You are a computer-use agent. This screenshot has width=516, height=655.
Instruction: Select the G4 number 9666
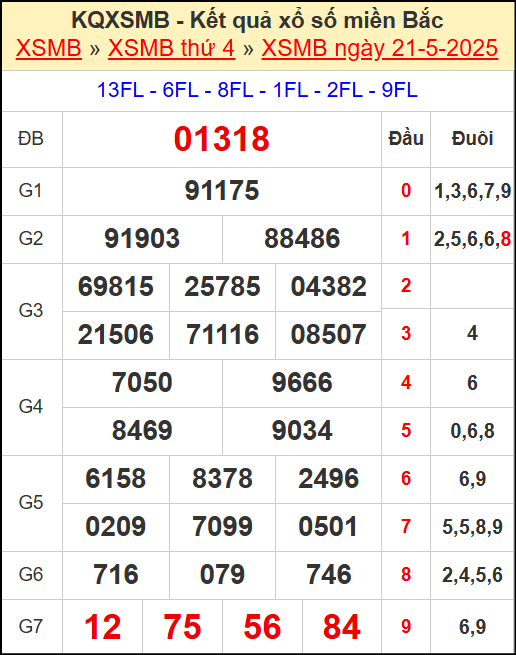(x=302, y=383)
